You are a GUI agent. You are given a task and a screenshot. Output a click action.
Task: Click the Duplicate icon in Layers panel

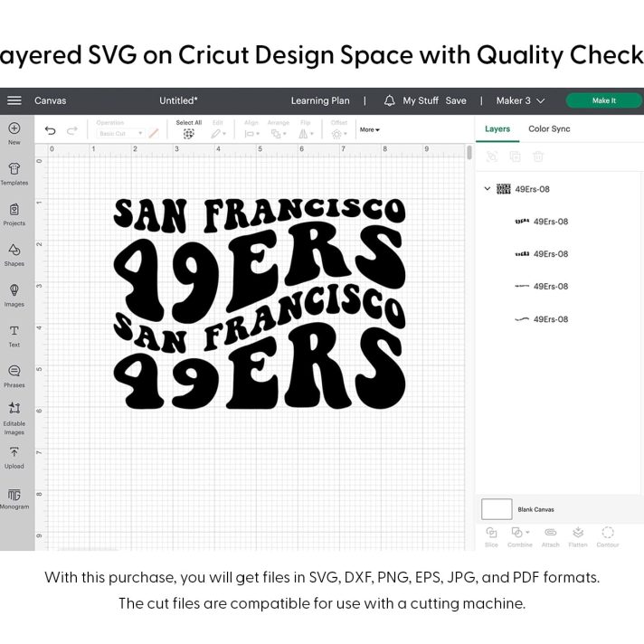point(515,156)
